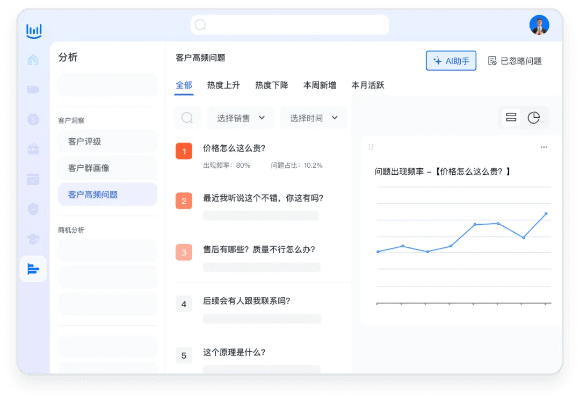580x400 pixels.
Task: Switch to 热度下降 tab
Action: 272,85
